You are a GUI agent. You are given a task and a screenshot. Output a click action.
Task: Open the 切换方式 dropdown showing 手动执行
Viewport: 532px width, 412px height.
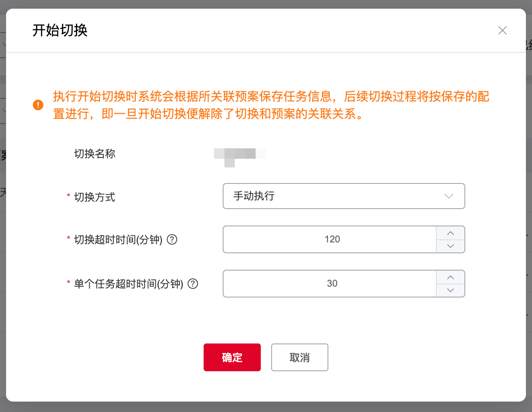point(344,196)
